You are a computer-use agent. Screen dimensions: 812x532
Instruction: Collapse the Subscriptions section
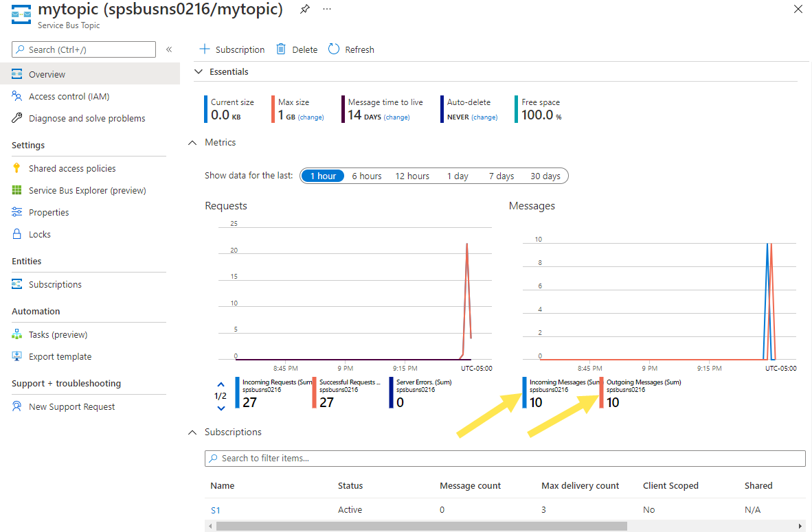[193, 432]
